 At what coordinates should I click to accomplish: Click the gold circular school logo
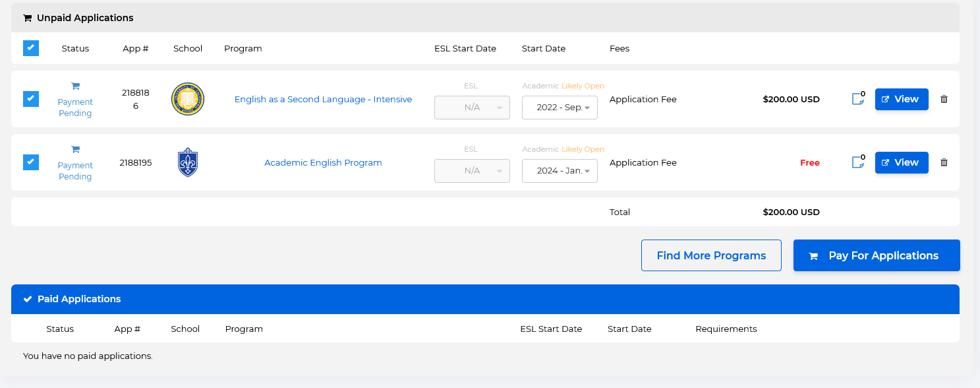(188, 99)
